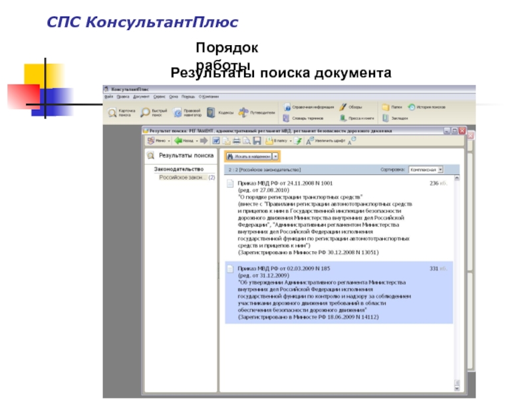Click the Меню toolbar button

(157, 141)
